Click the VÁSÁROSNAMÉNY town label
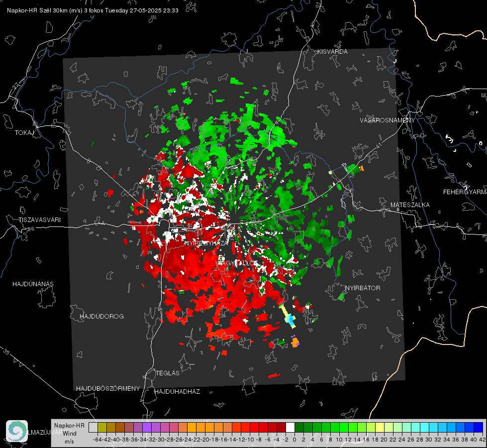The image size is (487, 448). (x=388, y=120)
